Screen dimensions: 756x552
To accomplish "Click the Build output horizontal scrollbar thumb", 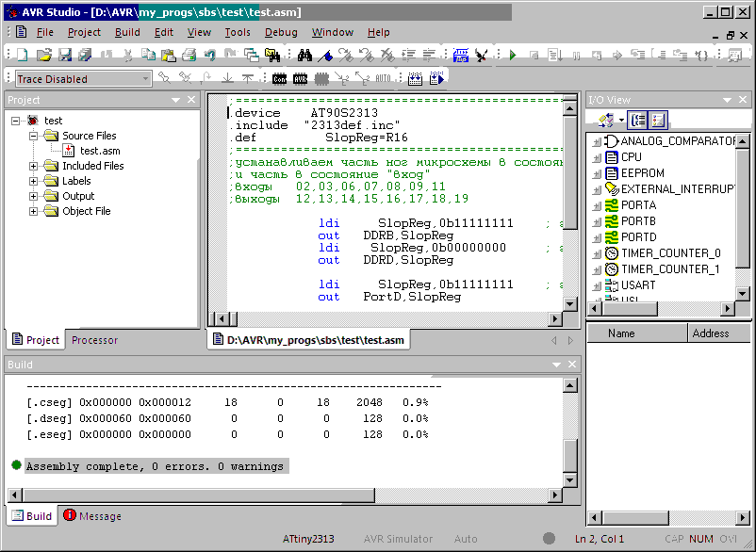I will [199, 495].
